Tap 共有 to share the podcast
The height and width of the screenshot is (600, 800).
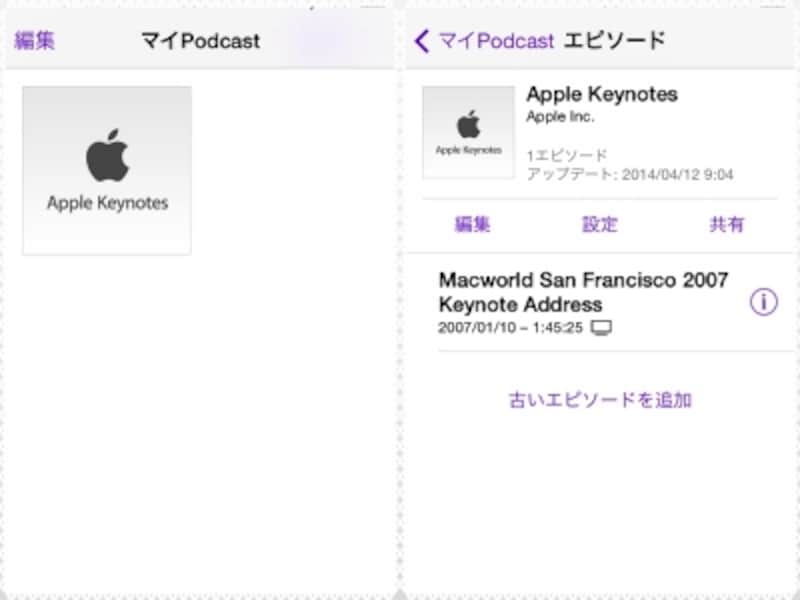point(727,224)
